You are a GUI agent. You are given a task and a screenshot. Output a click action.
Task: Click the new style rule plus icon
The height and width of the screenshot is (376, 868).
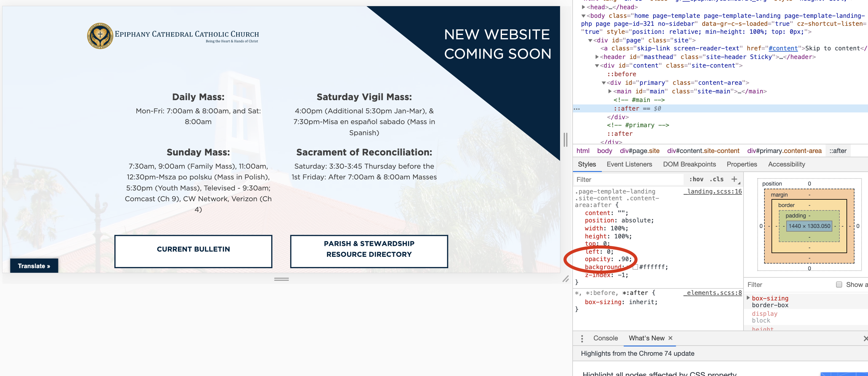pyautogui.click(x=734, y=179)
